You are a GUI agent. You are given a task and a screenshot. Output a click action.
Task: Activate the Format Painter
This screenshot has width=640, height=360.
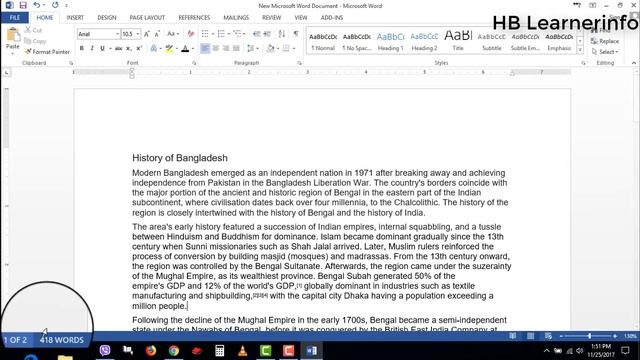[x=47, y=52]
